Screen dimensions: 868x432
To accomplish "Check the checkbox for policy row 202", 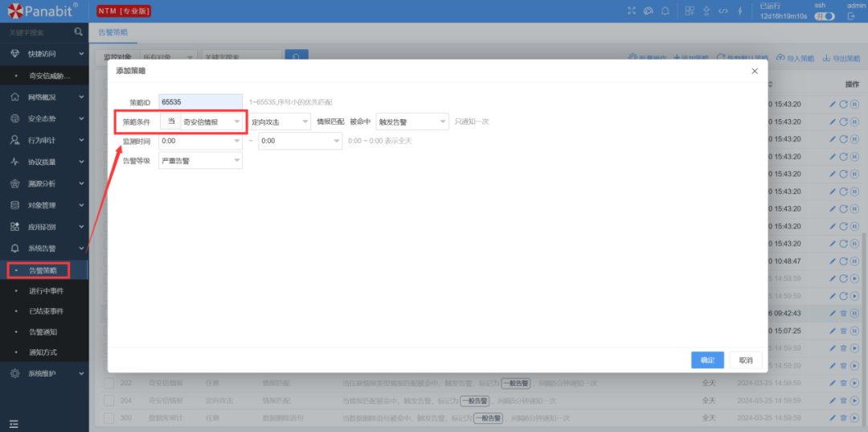I will coord(108,383).
